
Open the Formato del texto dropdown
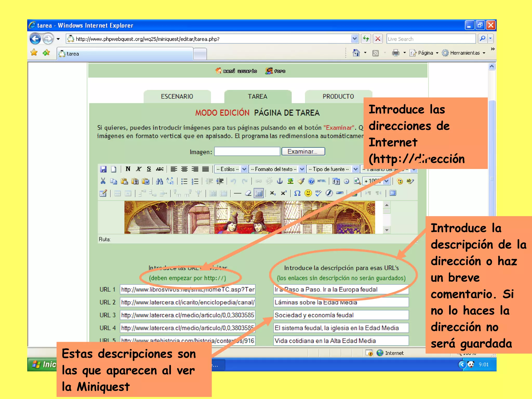[x=277, y=169]
